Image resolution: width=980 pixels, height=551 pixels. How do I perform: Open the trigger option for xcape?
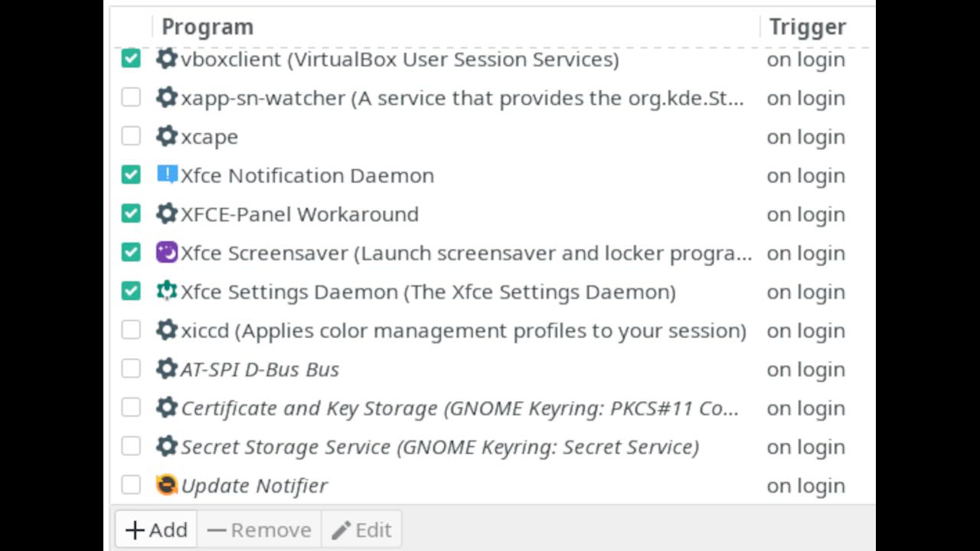[805, 137]
